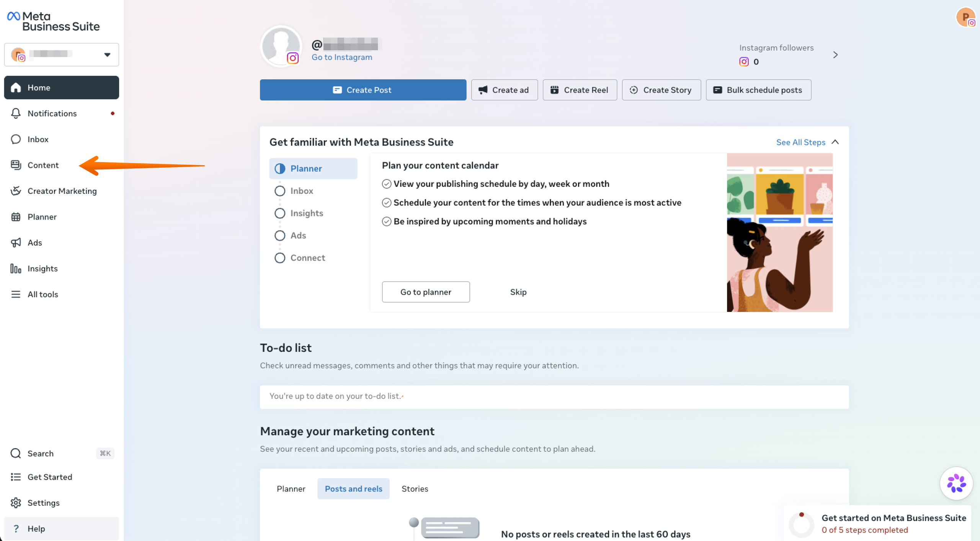The height and width of the screenshot is (541, 980).
Task: Open All tools menu entry
Action: tap(62, 294)
